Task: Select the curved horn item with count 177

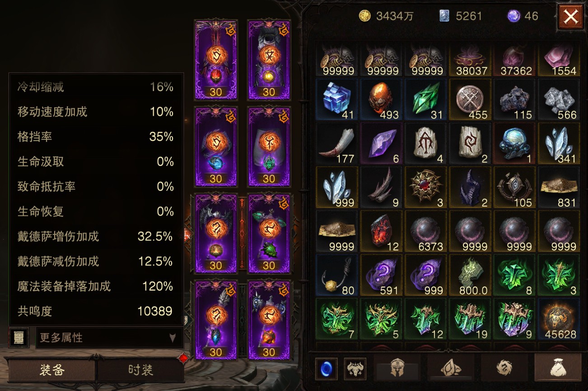Action: [x=336, y=144]
